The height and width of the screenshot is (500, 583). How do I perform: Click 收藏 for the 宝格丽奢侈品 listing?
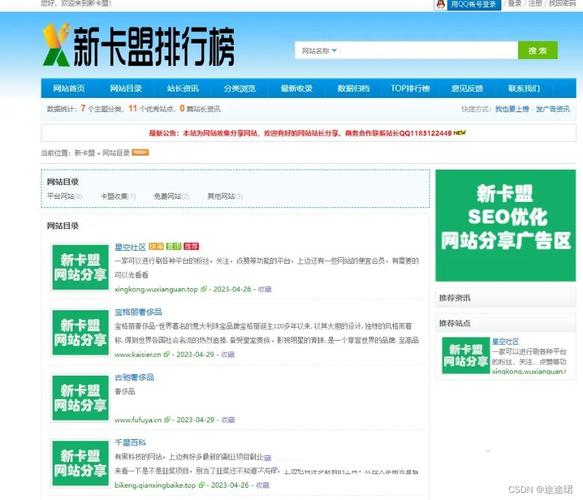(x=228, y=355)
